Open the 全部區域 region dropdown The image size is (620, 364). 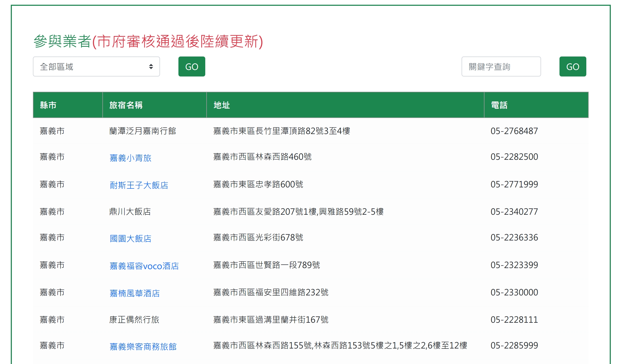point(96,66)
